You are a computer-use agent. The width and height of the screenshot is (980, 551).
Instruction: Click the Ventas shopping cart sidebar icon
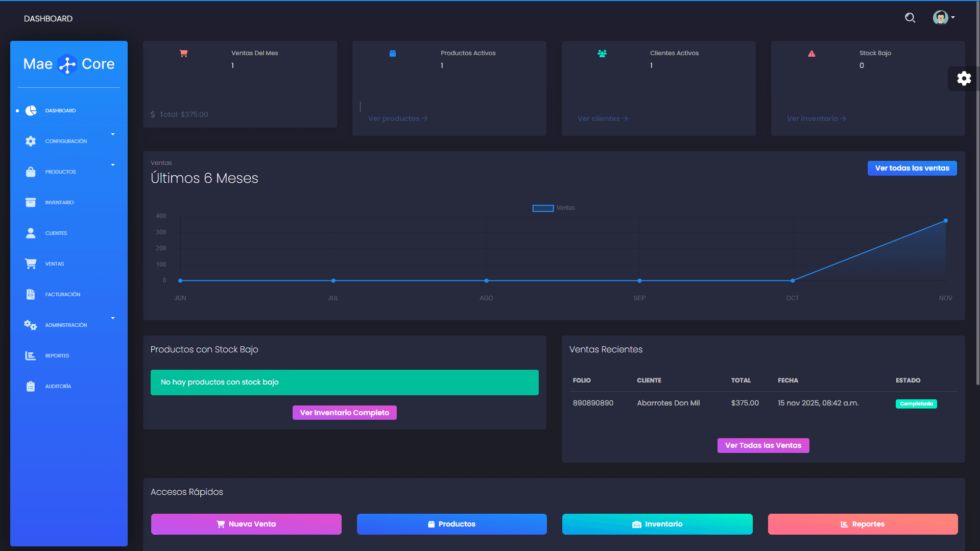(x=31, y=263)
